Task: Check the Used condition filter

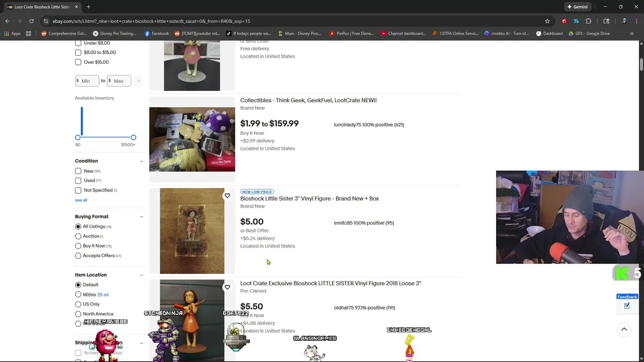Action: 78,180
